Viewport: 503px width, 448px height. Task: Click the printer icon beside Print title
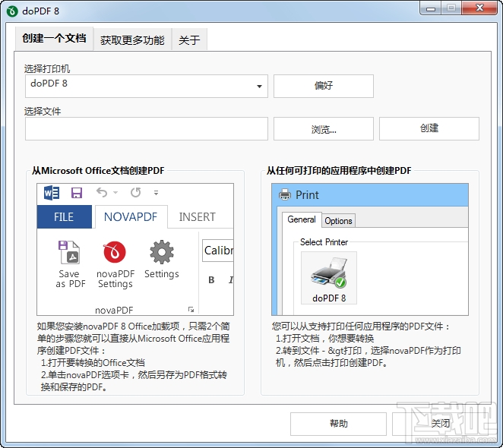click(x=284, y=194)
